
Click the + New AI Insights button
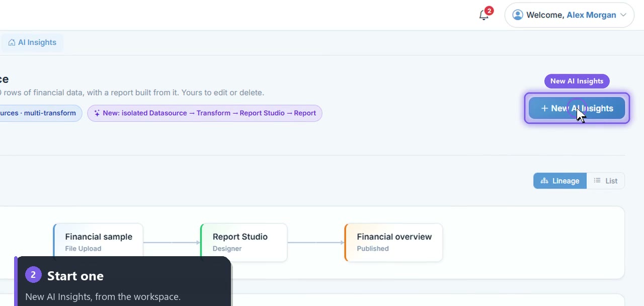[x=577, y=108]
